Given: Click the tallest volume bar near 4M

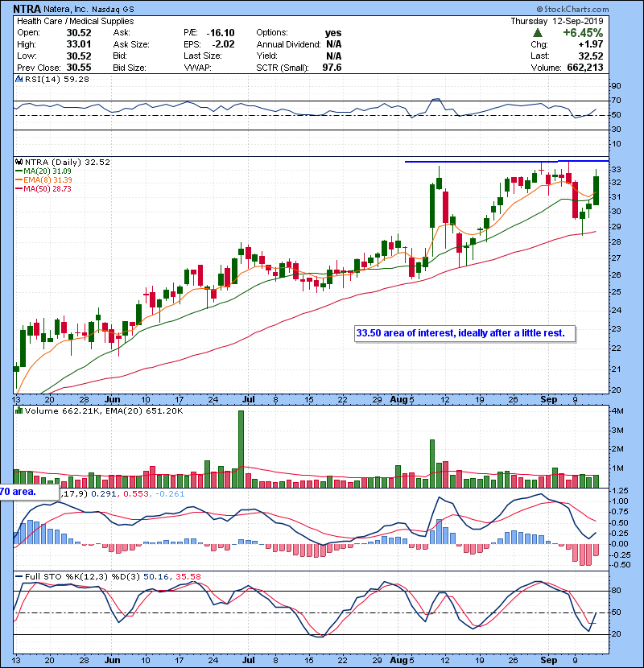Looking at the screenshot, I should pos(241,449).
